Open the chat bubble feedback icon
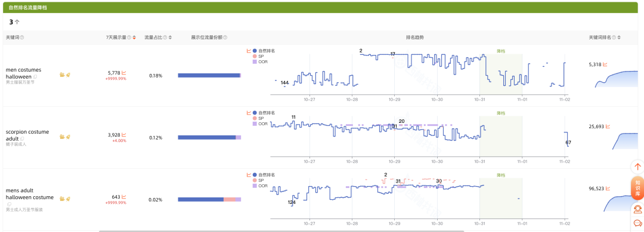Viewport: 644px width, 232px height. point(637,224)
